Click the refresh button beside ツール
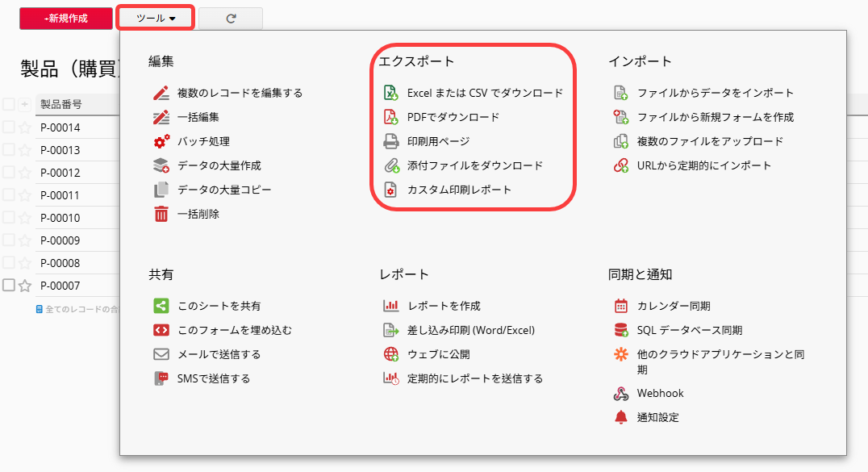The height and width of the screenshot is (472, 868). click(x=231, y=18)
